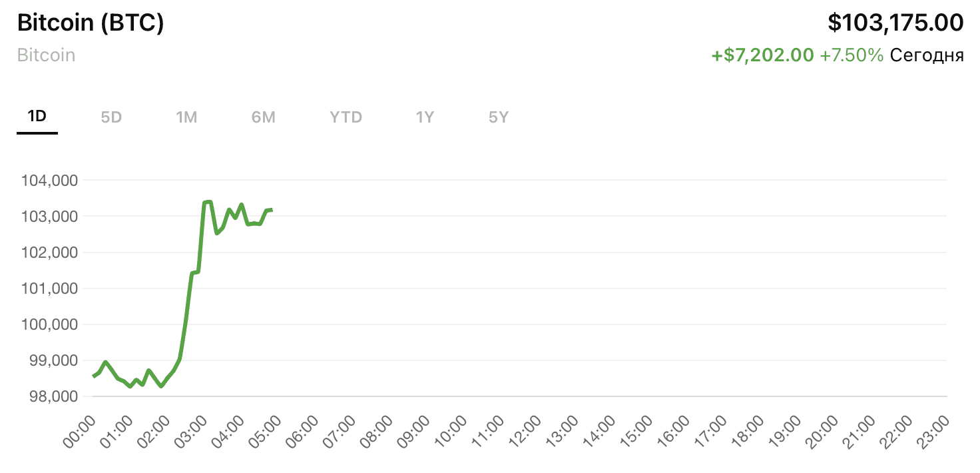The height and width of the screenshot is (473, 980).
Task: Click the latest end point of green line
Action: click(x=270, y=211)
